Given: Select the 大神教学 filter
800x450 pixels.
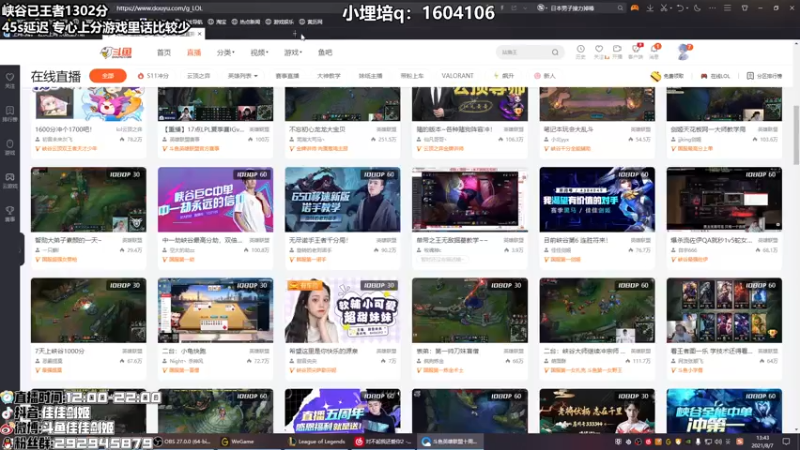Looking at the screenshot, I should pos(329,76).
